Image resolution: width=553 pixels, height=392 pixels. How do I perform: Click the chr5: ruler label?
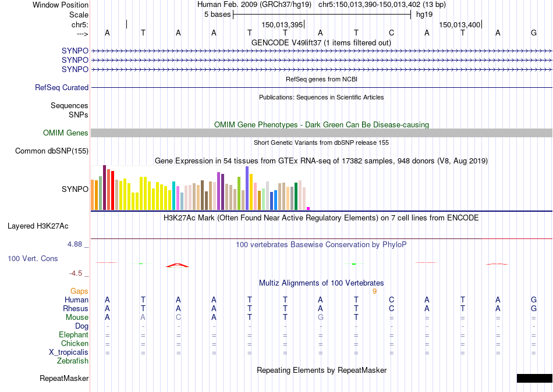click(x=80, y=24)
